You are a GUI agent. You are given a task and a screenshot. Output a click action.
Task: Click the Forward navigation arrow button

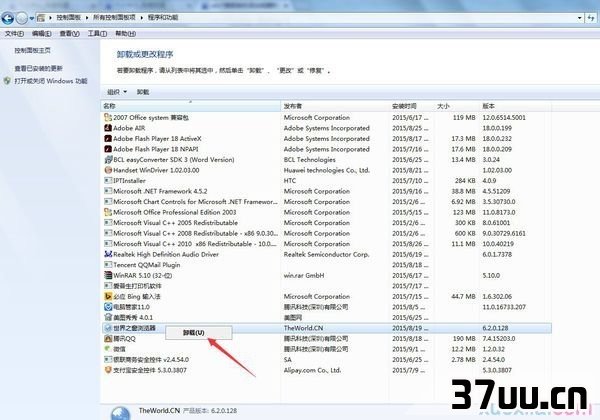click(x=22, y=18)
